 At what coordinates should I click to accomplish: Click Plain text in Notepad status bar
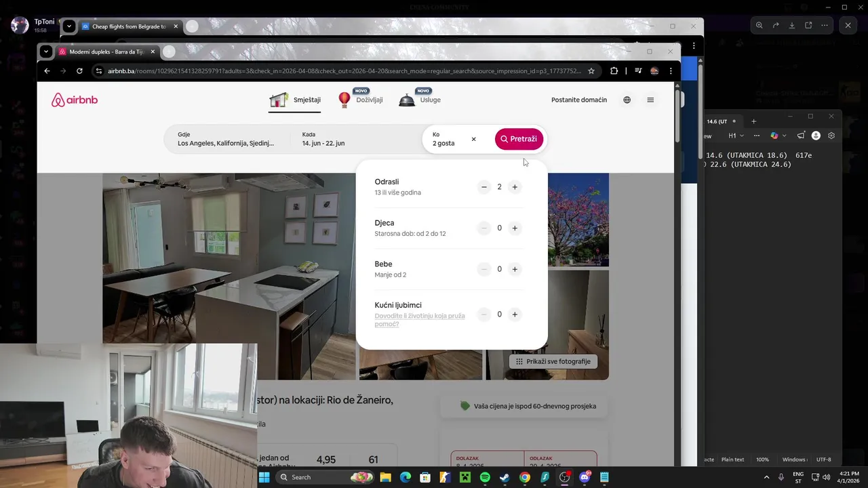[x=732, y=460]
